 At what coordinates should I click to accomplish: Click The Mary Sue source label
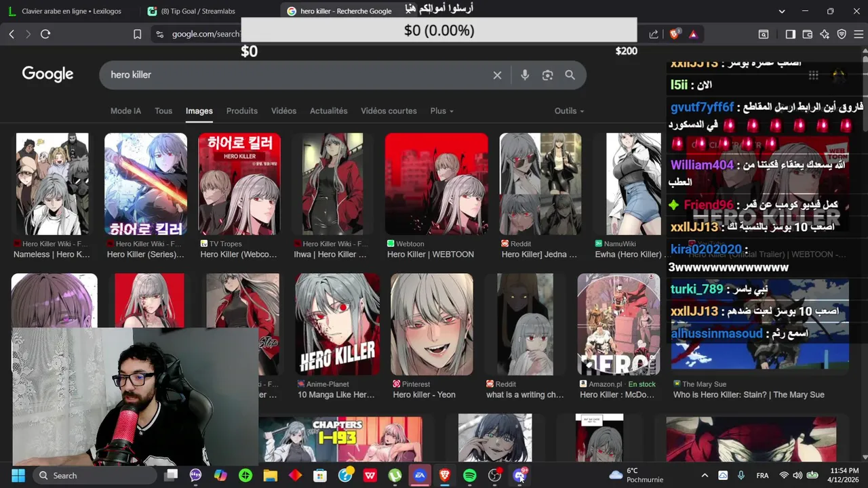(704, 384)
